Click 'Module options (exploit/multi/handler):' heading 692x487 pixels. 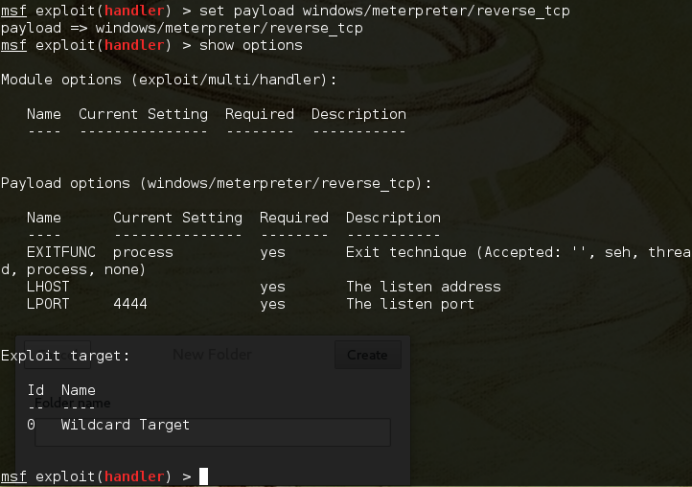169,79
